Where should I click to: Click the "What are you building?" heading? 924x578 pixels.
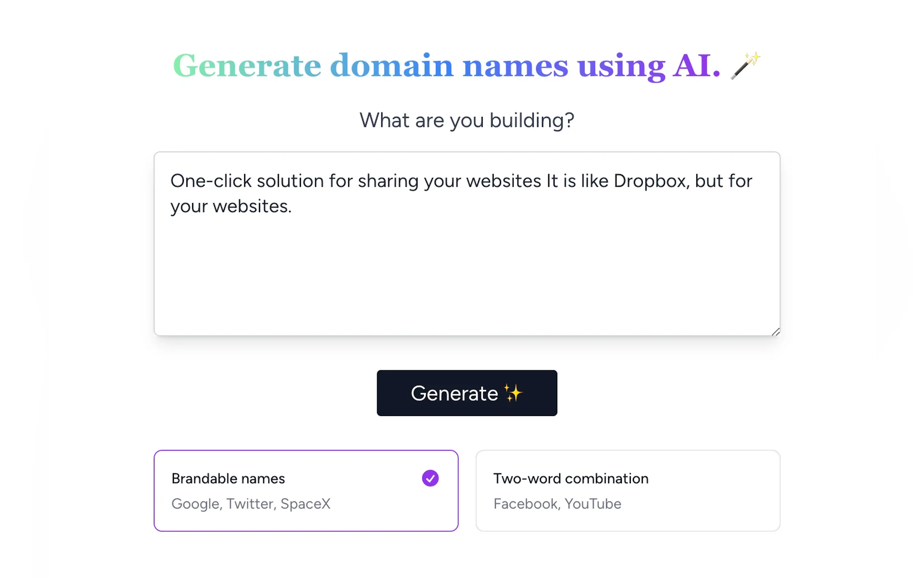tap(467, 120)
